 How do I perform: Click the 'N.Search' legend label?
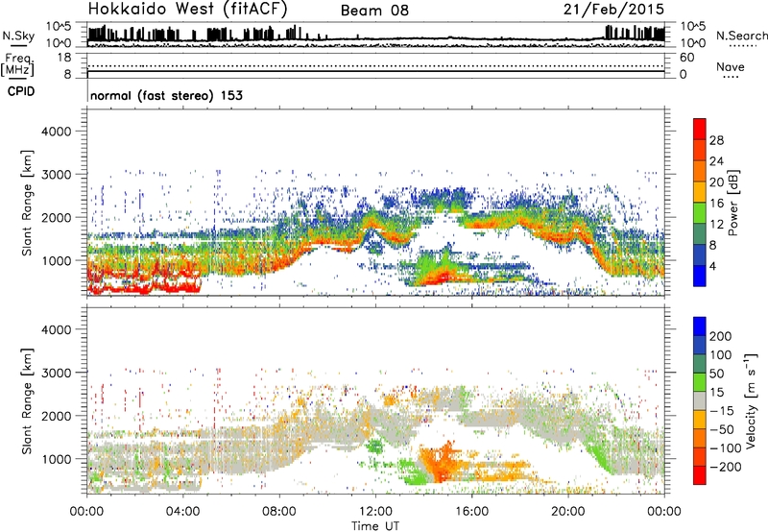[x=741, y=36]
